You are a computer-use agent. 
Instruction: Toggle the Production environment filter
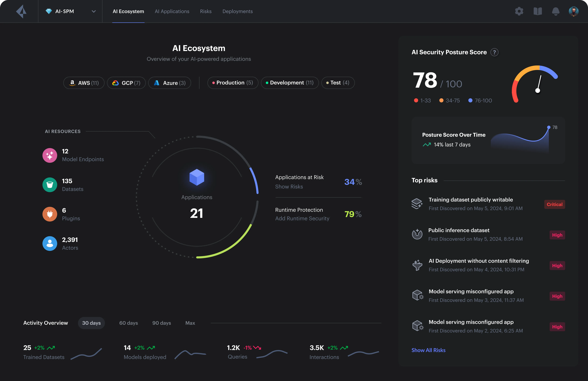point(232,83)
